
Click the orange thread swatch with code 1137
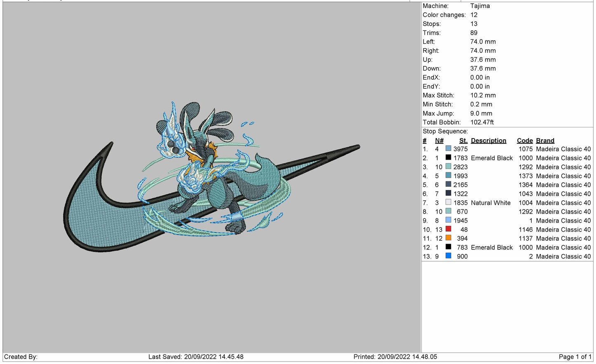tap(448, 238)
